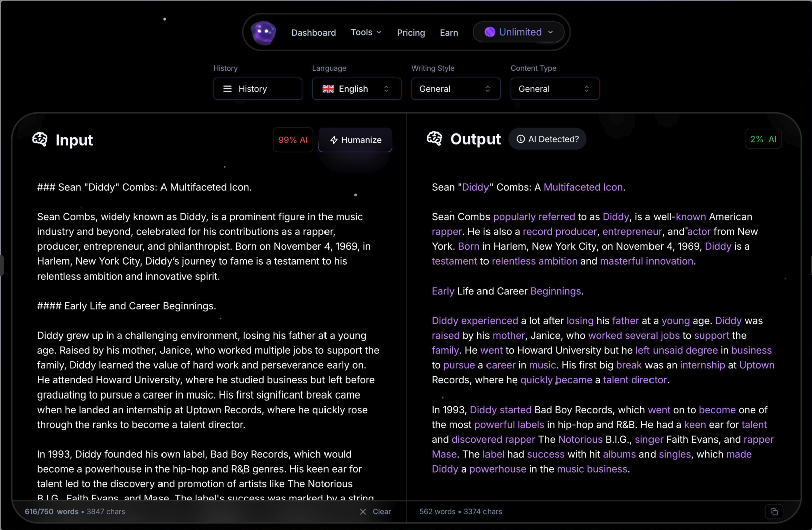812x530 pixels.
Task: Click the highlighted word 'powerhouse' in output
Action: [x=498, y=469]
